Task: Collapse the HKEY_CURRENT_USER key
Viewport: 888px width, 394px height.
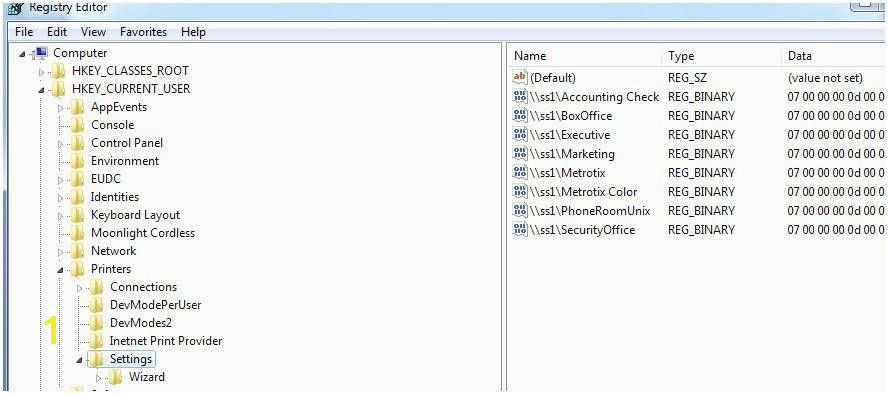Action: tap(41, 90)
